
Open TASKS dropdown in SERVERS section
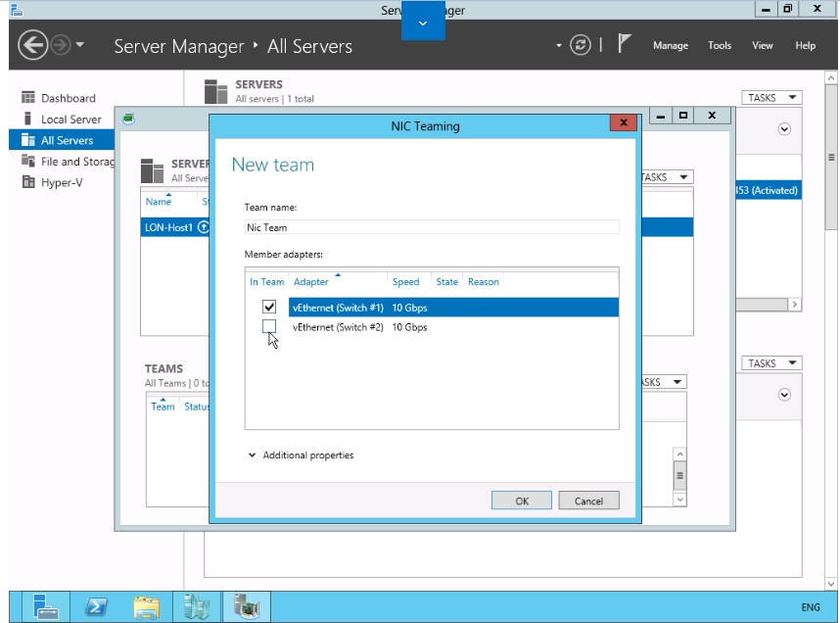[x=771, y=98]
